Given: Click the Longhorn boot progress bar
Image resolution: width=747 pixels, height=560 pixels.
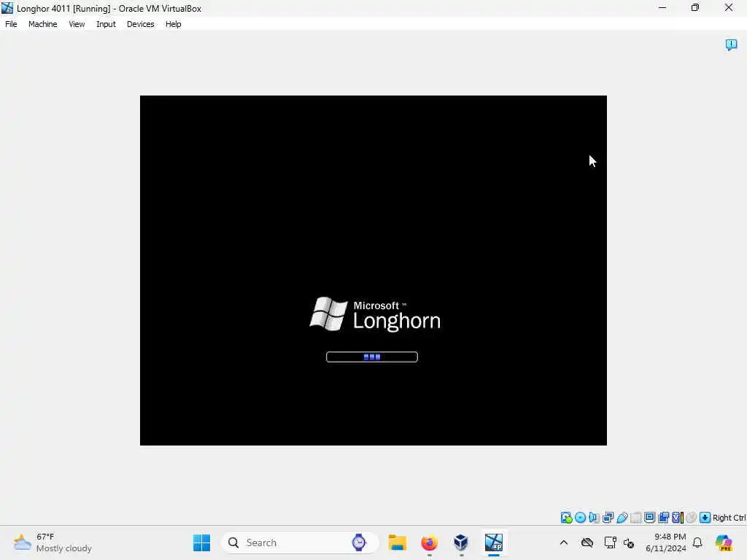Looking at the screenshot, I should click(x=372, y=357).
